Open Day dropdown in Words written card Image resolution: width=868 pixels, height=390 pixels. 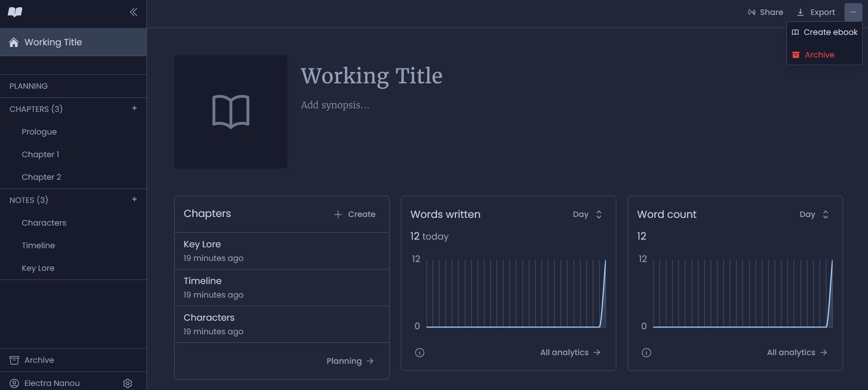[x=587, y=214]
